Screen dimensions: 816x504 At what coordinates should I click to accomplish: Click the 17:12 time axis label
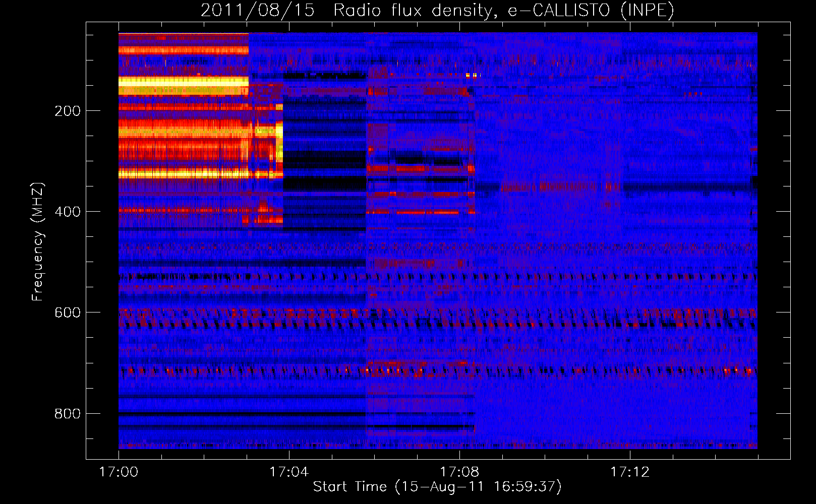tap(630, 472)
